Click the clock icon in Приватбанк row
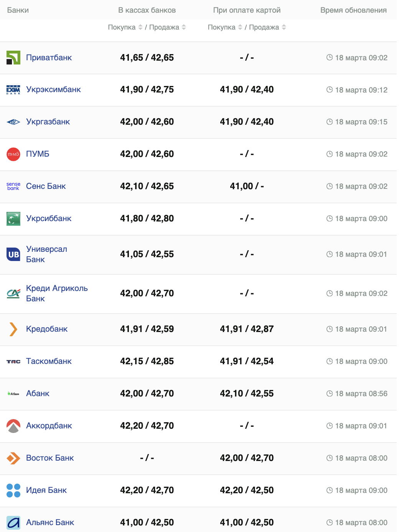The width and height of the screenshot is (399, 532). (330, 58)
